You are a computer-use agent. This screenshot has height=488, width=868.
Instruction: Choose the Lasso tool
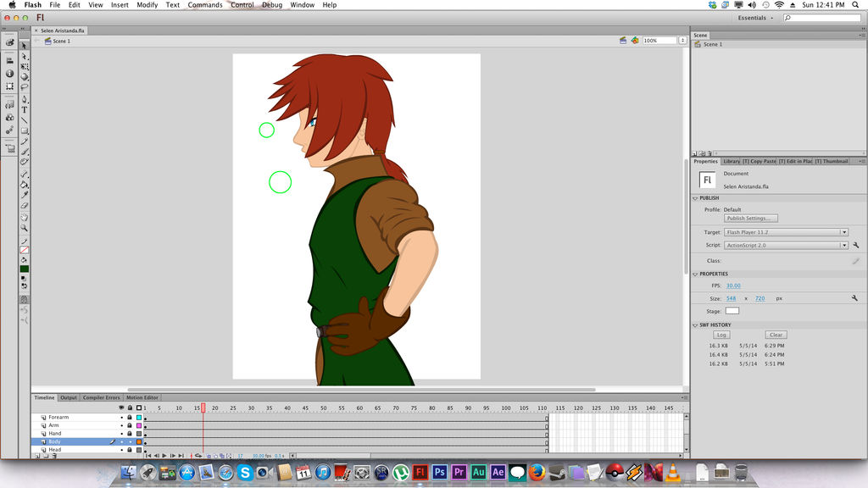point(25,87)
